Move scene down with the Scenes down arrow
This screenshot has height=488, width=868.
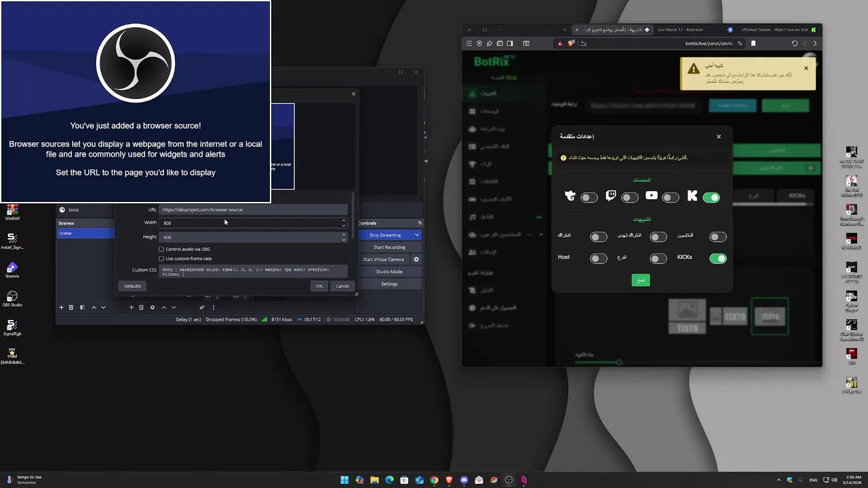coord(103,307)
